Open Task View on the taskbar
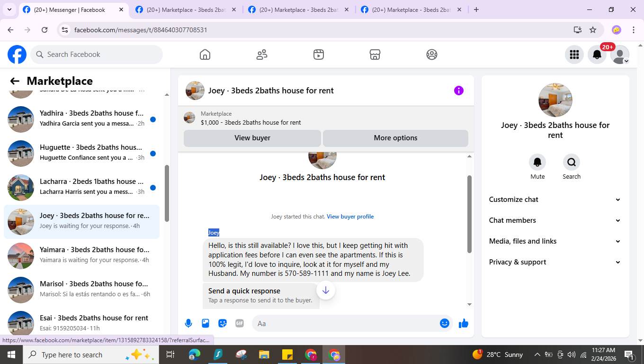644x364 pixels. pyautogui.click(x=170, y=355)
